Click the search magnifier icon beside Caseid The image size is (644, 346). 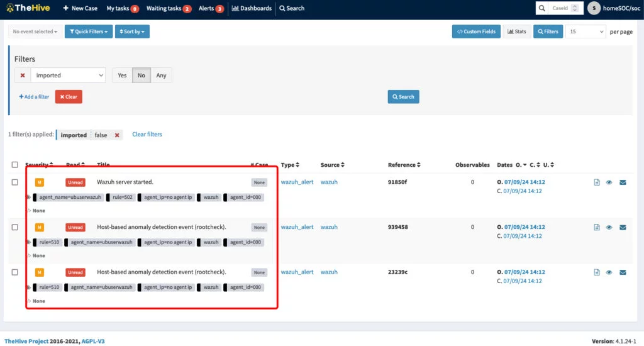pos(543,8)
